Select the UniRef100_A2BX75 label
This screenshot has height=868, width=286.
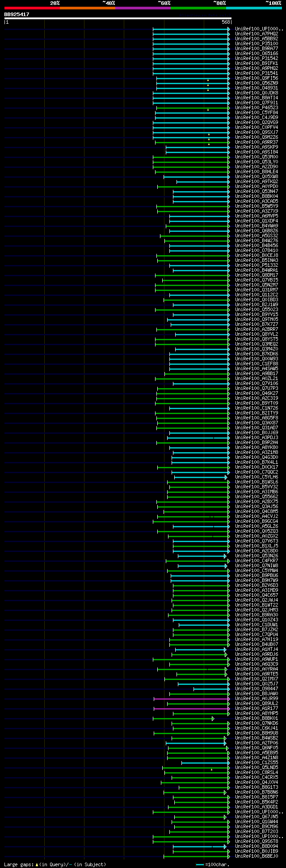[x=257, y=501]
